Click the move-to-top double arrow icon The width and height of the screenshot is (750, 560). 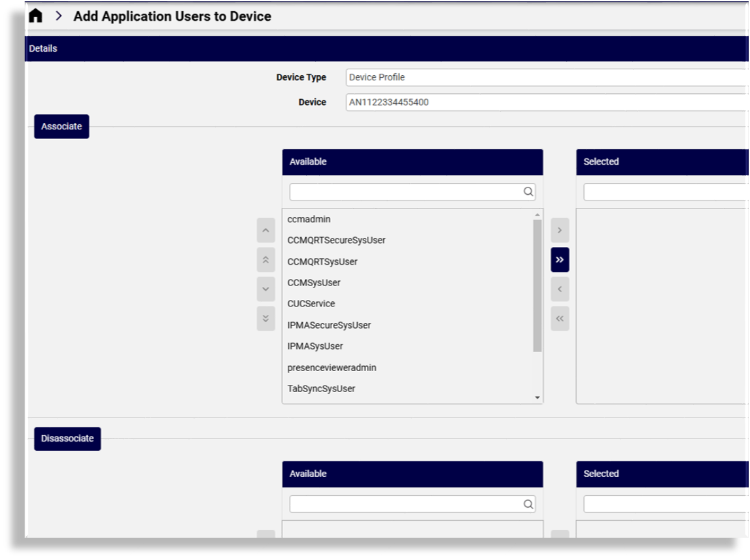click(265, 259)
